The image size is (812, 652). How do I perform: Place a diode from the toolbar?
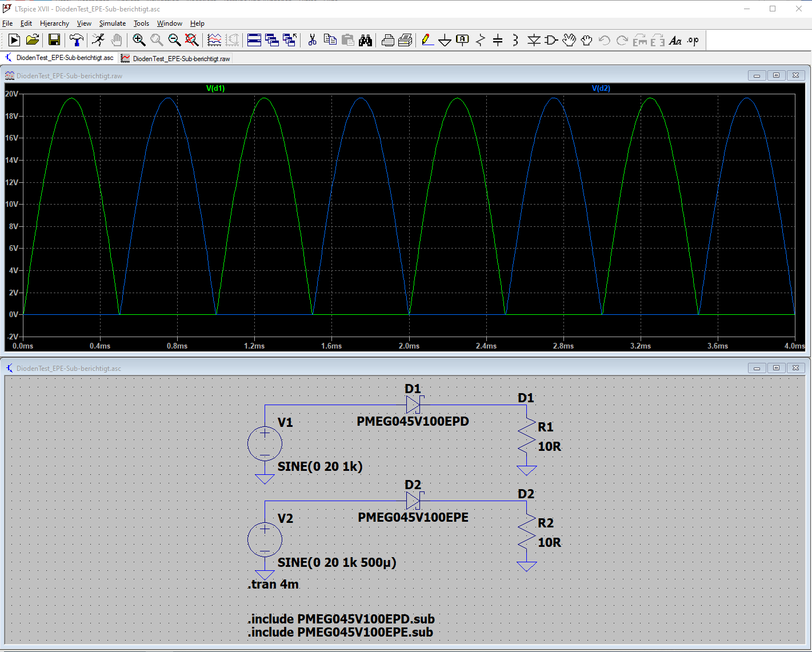point(533,40)
